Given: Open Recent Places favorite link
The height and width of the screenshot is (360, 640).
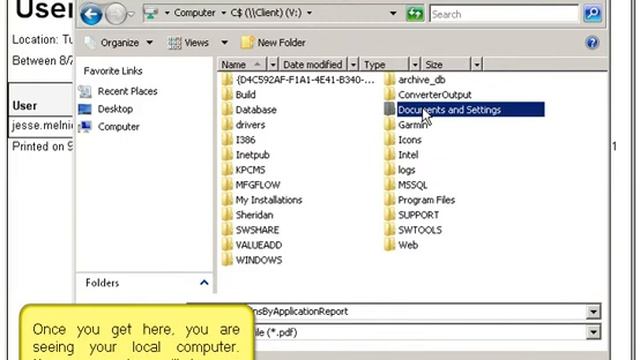Looking at the screenshot, I should click(127, 91).
